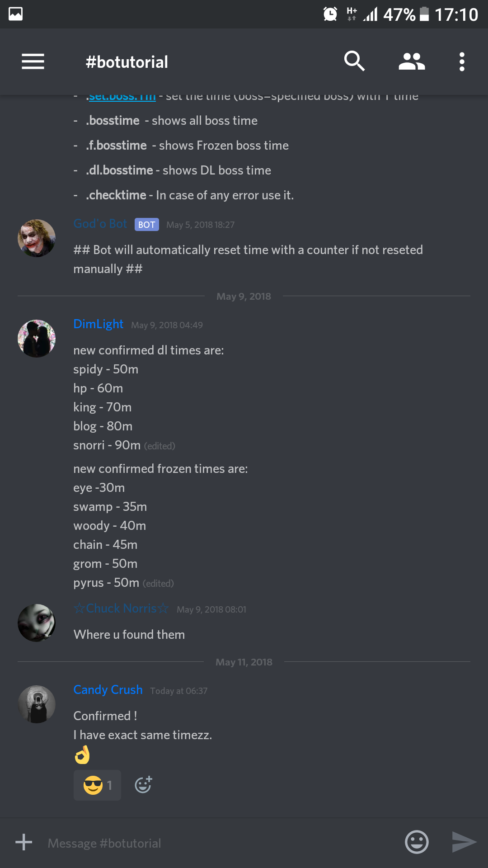The image size is (488, 868).
Task: Toggle the sunglasses emoji reaction
Action: [97, 785]
